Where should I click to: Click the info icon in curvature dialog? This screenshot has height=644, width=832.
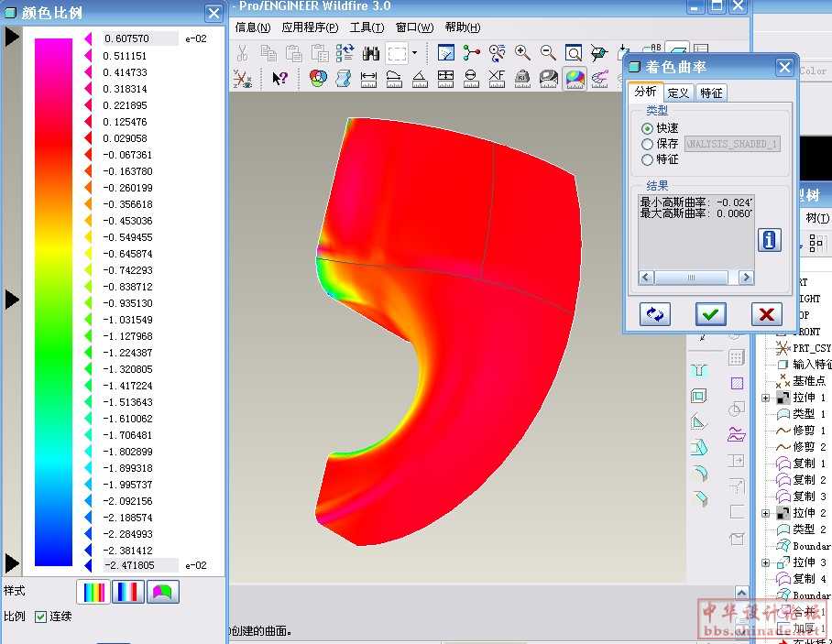tap(770, 240)
